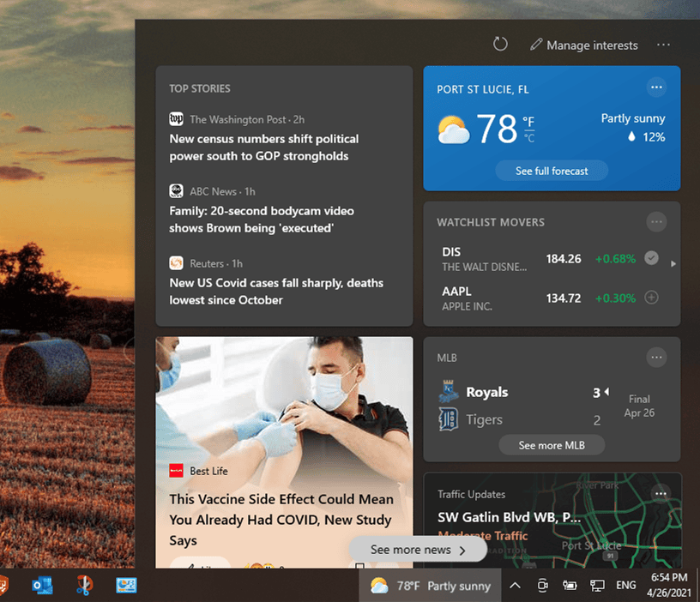Add AAPL to watchlist

pyautogui.click(x=651, y=298)
